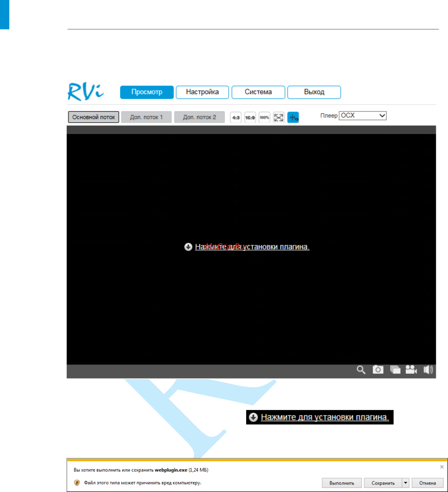Click the security shield warning icon
This screenshot has height=492, width=448.
[77, 482]
